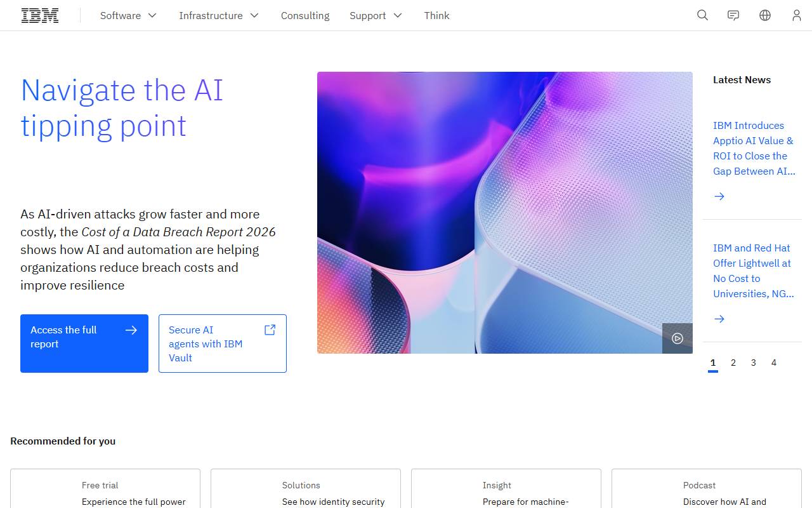Click the IBM logo
The width and height of the screenshot is (812, 508).
pyautogui.click(x=40, y=15)
